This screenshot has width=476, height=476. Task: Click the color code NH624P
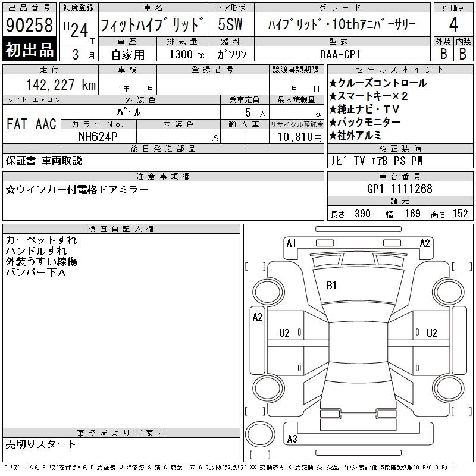[99, 137]
